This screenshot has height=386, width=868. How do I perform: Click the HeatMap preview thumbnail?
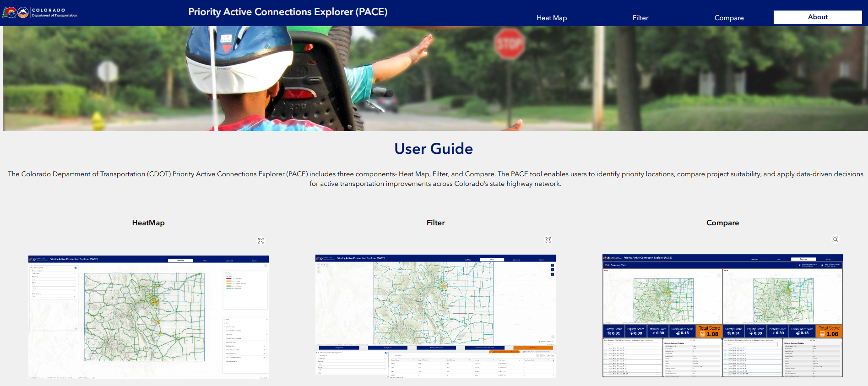(x=148, y=317)
